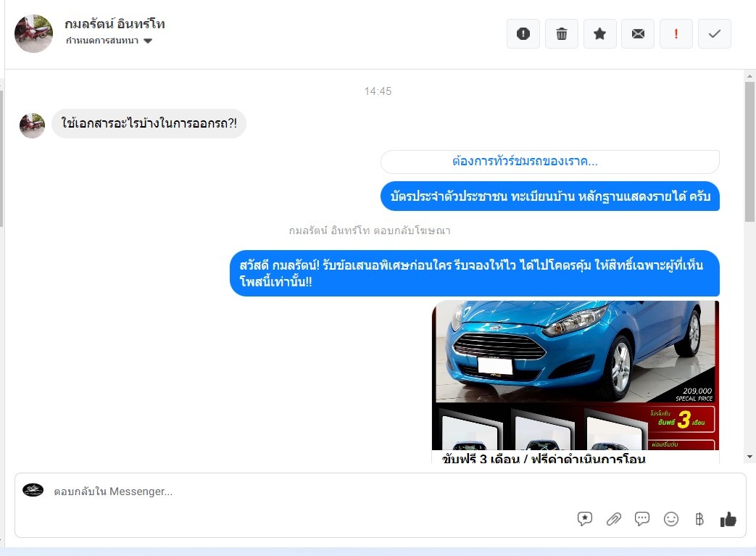Image resolution: width=756 pixels, height=556 pixels.
Task: Click scrollbar up arrow in chat
Action: point(749,76)
